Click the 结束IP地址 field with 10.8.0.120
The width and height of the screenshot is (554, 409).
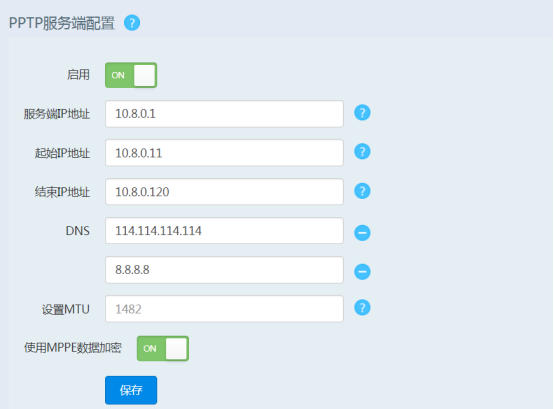tap(224, 192)
